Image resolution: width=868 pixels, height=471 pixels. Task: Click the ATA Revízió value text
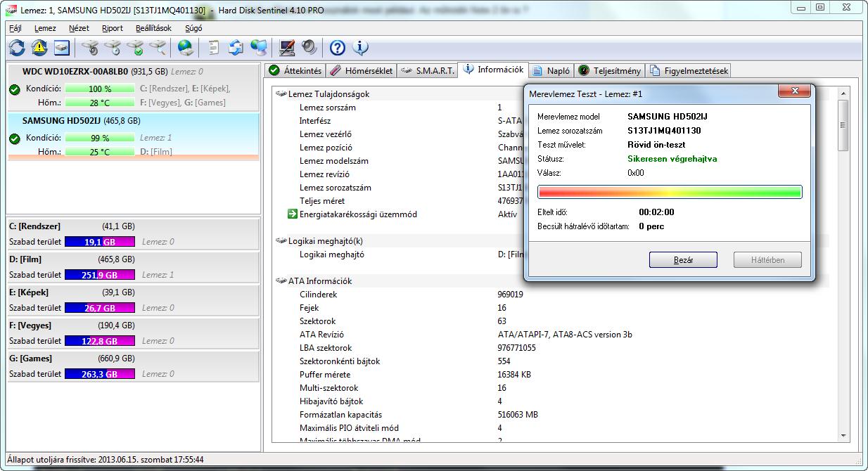click(565, 335)
